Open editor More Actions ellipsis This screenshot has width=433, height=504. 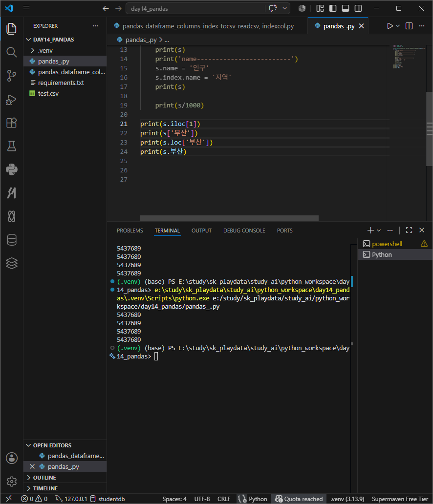pyautogui.click(x=422, y=26)
